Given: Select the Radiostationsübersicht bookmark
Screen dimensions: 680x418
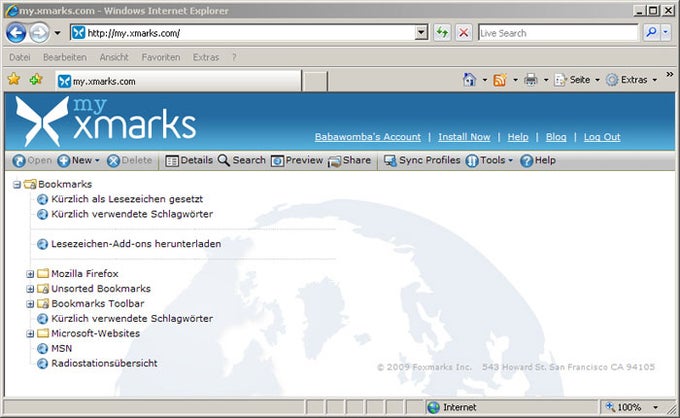Looking at the screenshot, I should 105,363.
